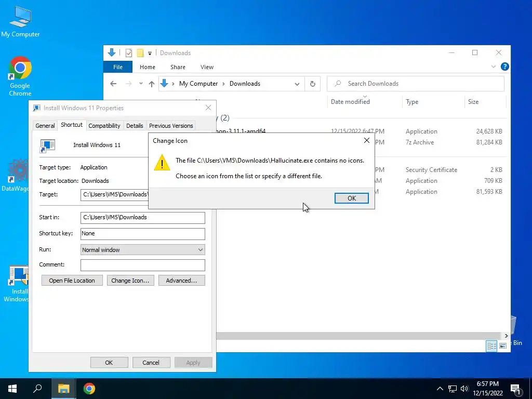Click Open File Location button
The width and height of the screenshot is (532, 399).
72,281
